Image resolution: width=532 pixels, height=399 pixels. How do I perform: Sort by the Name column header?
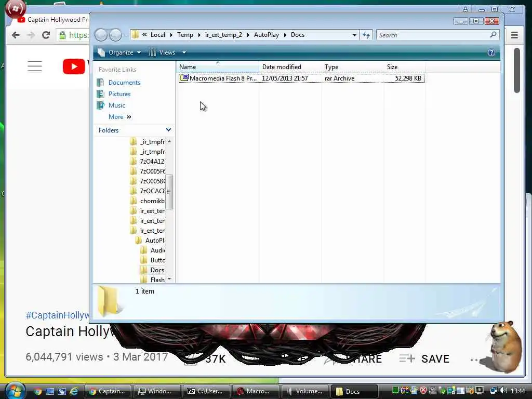pos(218,67)
